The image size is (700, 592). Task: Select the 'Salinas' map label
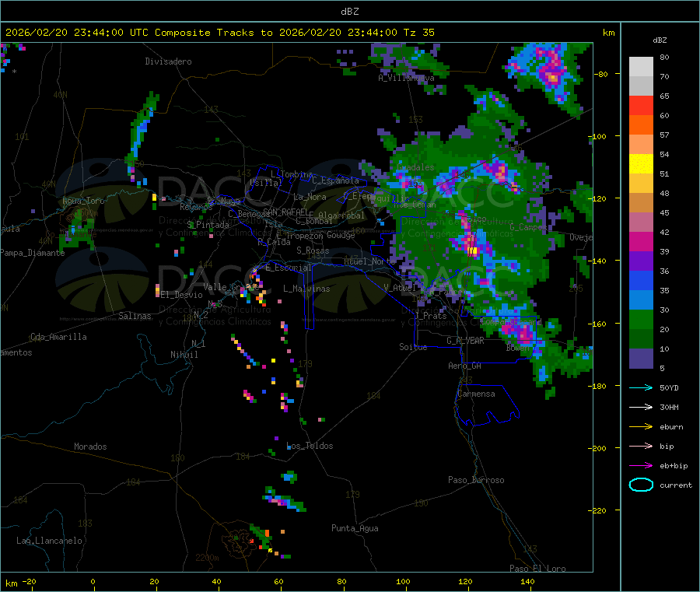pyautogui.click(x=135, y=316)
